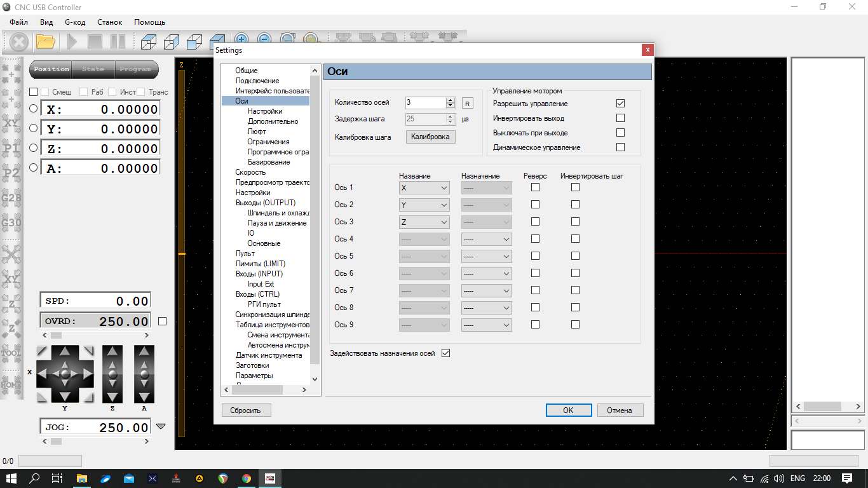Jog A axis up arrow
868x488 pixels.
pos(144,352)
